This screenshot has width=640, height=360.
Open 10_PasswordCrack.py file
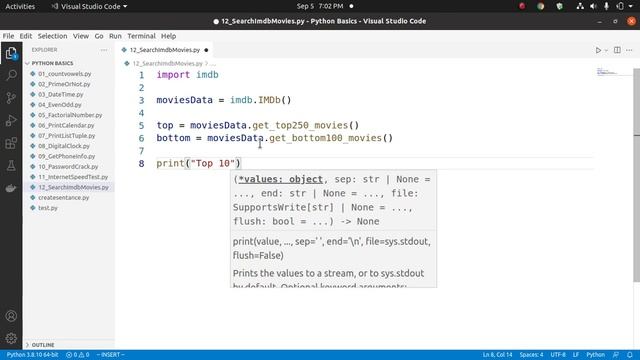[68, 167]
